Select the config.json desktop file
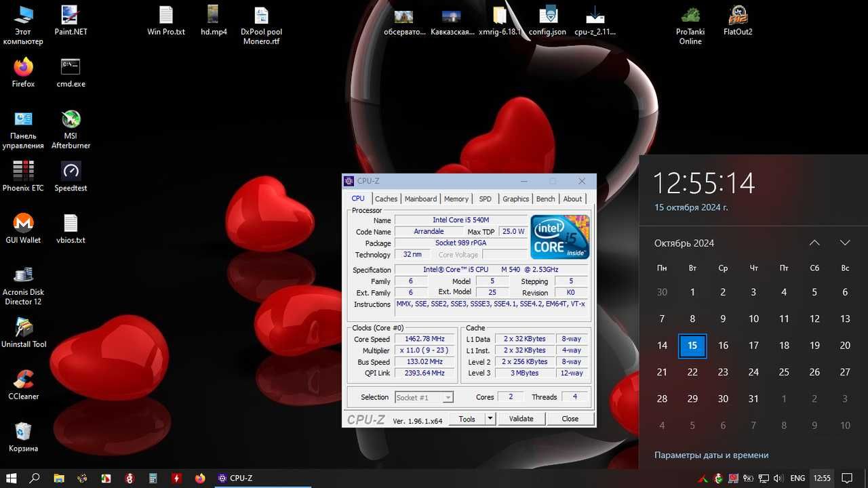The width and height of the screenshot is (868, 488). [x=547, y=20]
